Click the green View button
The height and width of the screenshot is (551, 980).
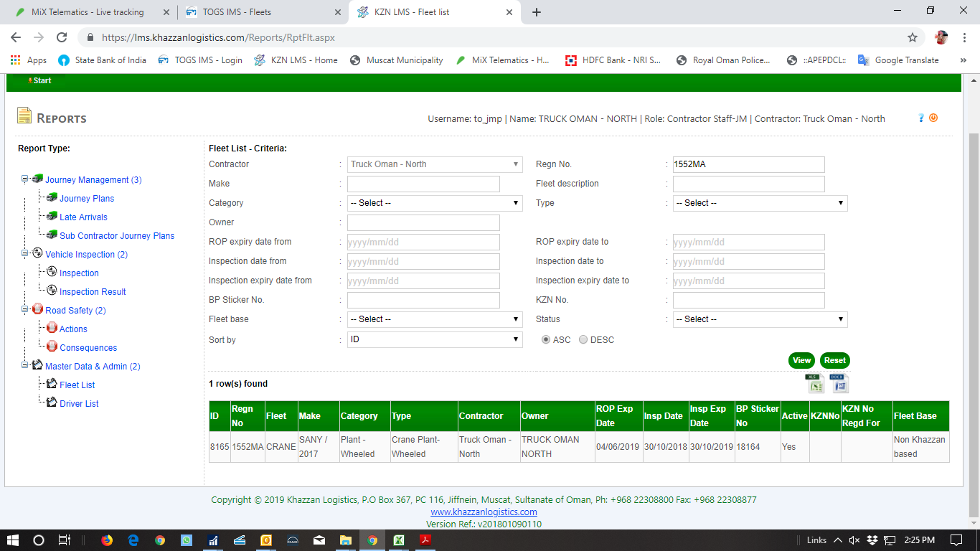[x=801, y=360]
